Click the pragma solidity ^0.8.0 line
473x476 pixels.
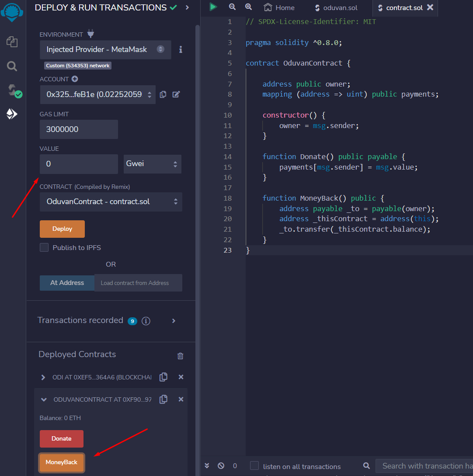click(294, 42)
